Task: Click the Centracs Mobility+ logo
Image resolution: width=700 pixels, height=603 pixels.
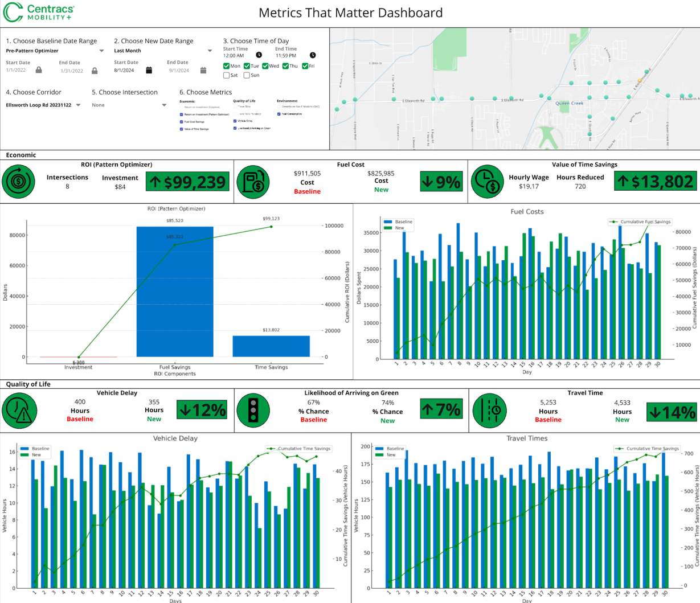Action: point(39,13)
